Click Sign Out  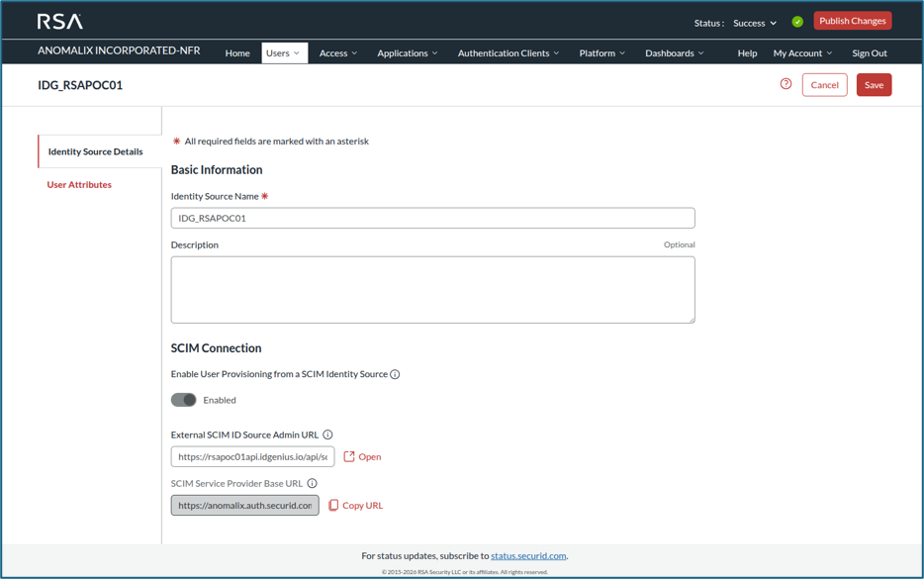point(870,53)
